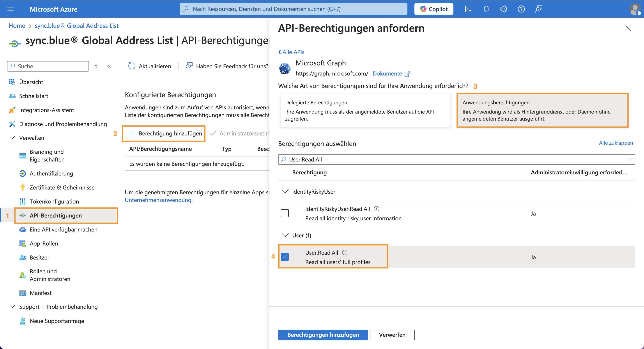Clear the permission search field
Image resolution: width=644 pixels, height=349 pixels.
coord(630,160)
